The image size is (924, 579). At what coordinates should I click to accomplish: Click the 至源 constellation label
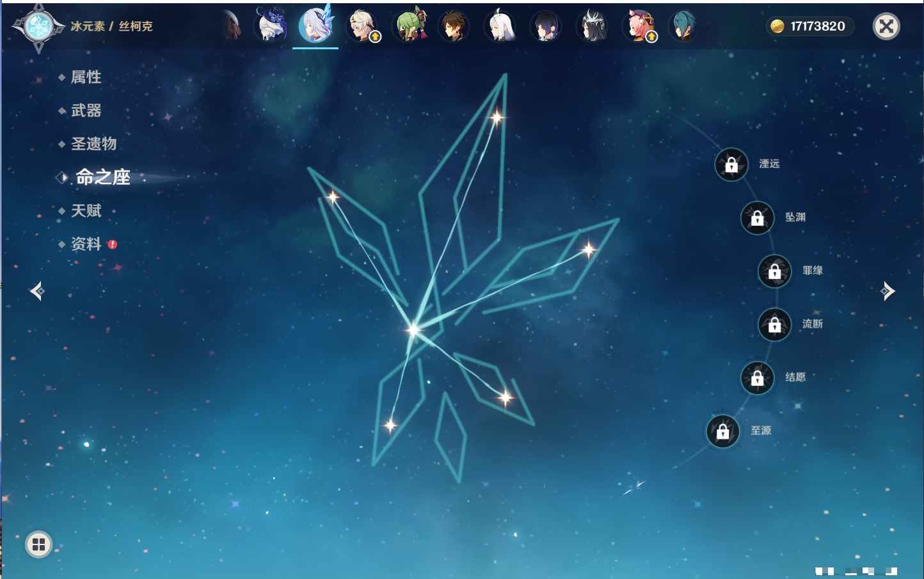click(761, 431)
